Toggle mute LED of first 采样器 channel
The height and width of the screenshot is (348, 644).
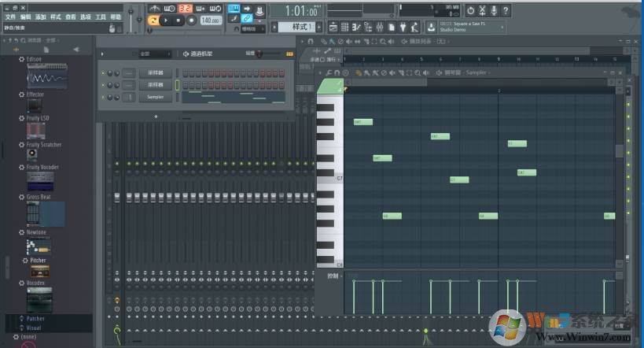point(103,73)
